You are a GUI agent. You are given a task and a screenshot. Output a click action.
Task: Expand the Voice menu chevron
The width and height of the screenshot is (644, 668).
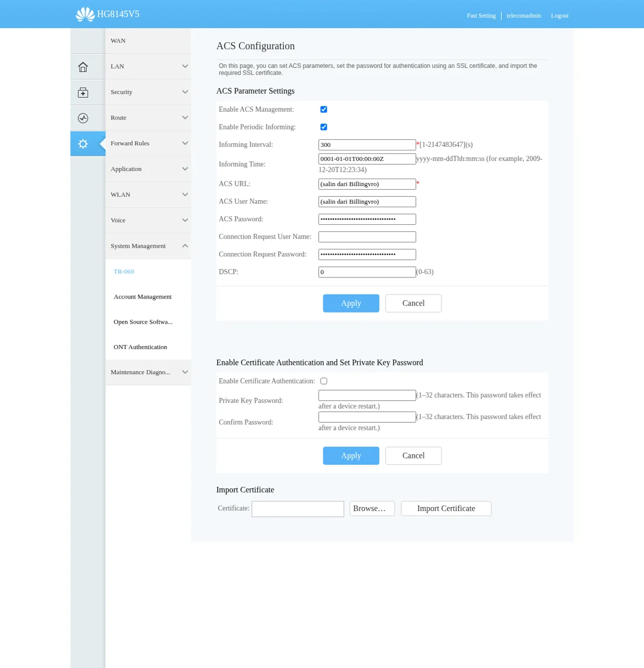[185, 220]
